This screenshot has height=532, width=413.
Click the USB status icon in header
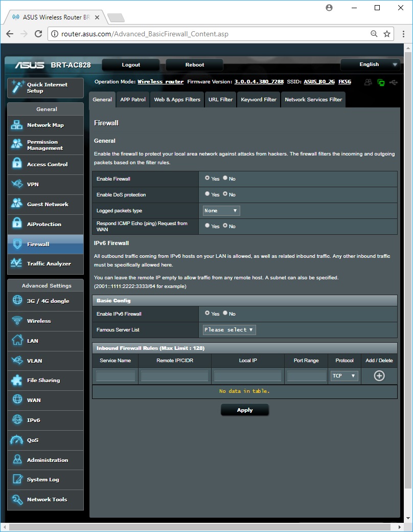click(393, 82)
